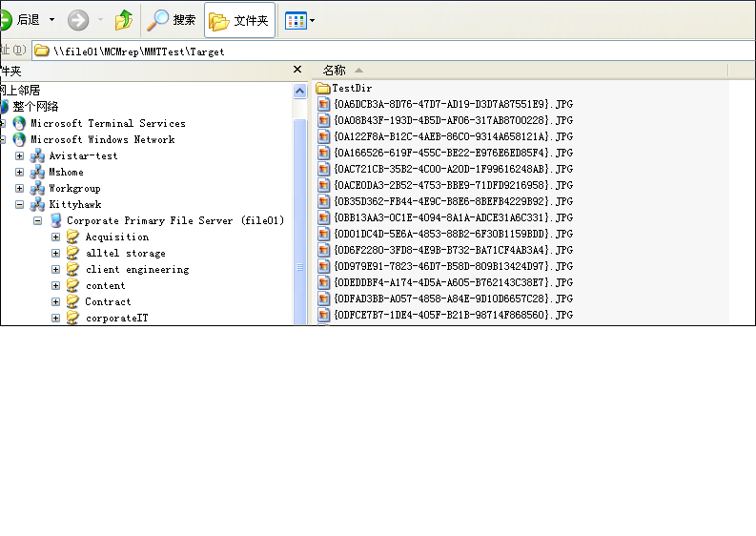
Task: Click Microsoft Terminal Services globe icon
Action: pos(19,123)
